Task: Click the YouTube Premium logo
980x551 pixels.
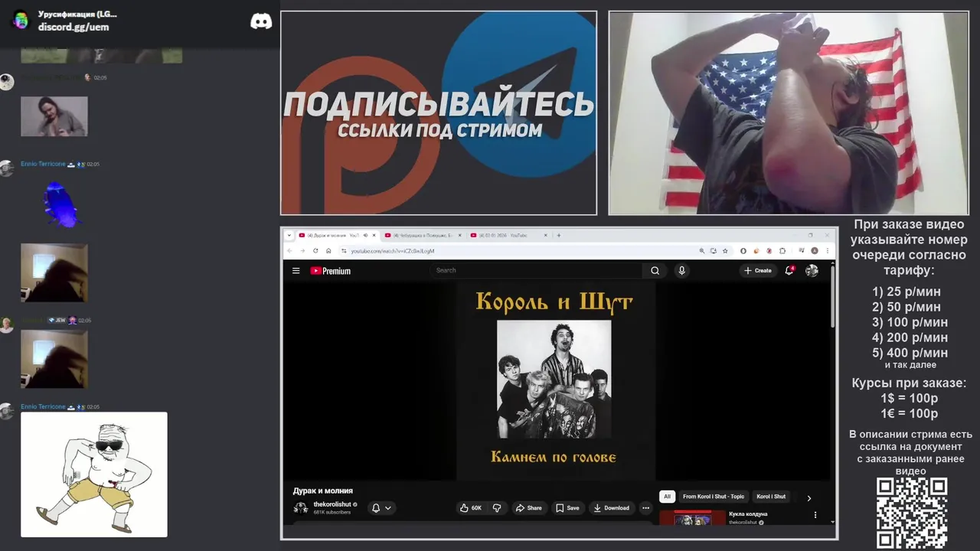Action: pyautogui.click(x=330, y=271)
